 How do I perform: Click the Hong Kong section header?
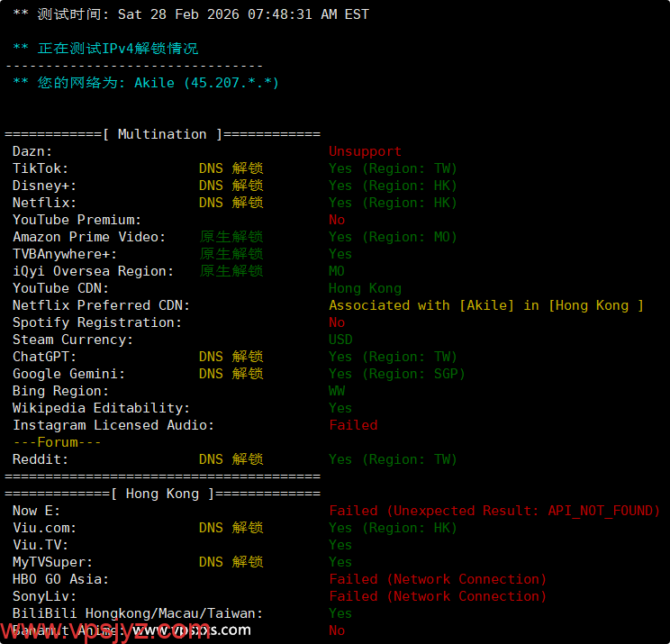tap(162, 494)
